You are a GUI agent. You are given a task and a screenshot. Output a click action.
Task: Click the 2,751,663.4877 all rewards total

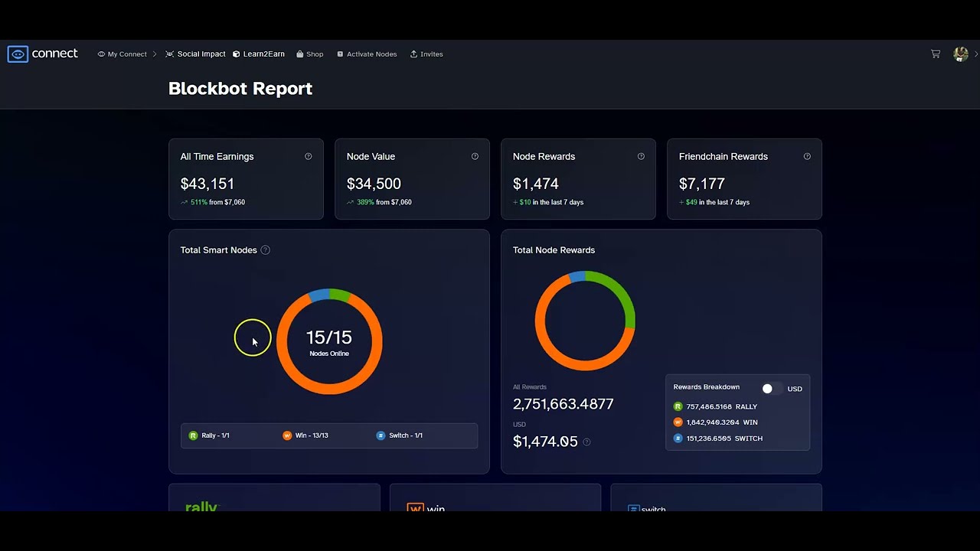pyautogui.click(x=563, y=404)
